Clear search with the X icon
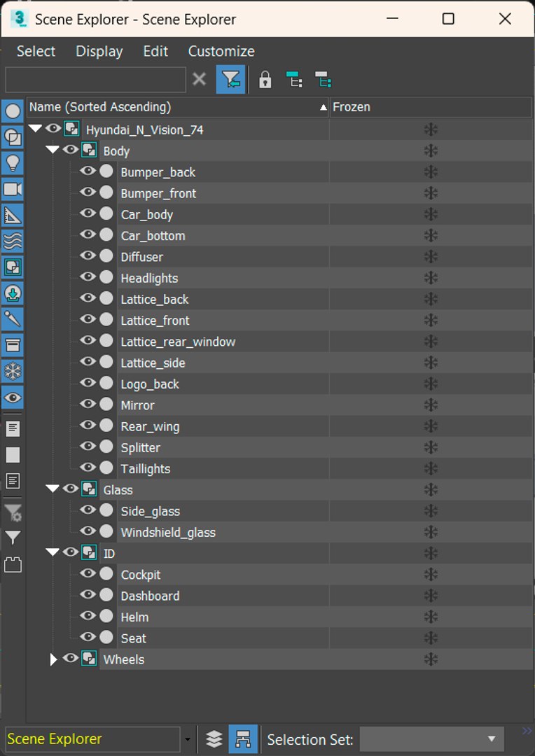The width and height of the screenshot is (535, 756). (200, 79)
